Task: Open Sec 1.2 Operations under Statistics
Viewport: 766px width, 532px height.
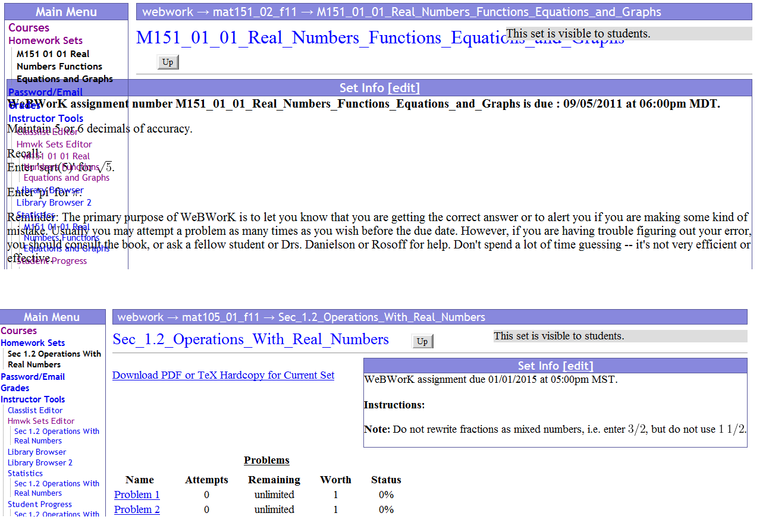Action: [56, 488]
